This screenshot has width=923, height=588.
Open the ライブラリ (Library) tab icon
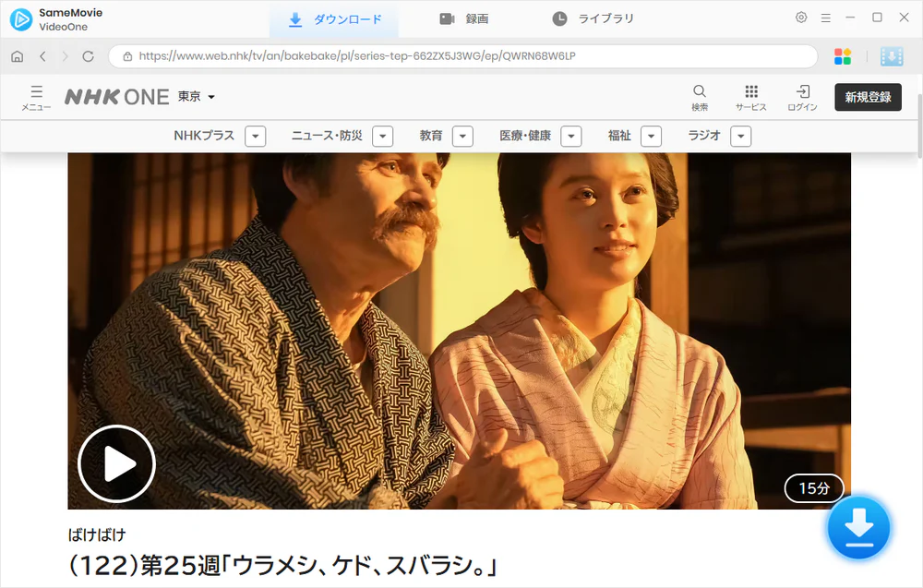pos(557,18)
